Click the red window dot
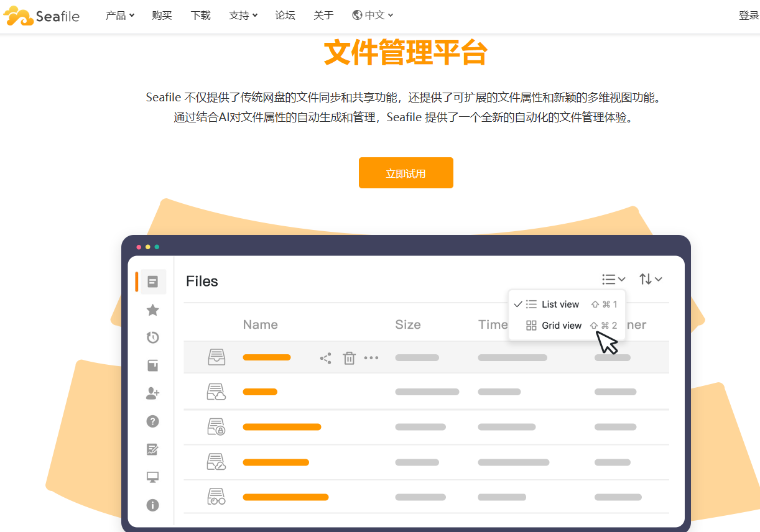The height and width of the screenshot is (532, 760). click(139, 247)
